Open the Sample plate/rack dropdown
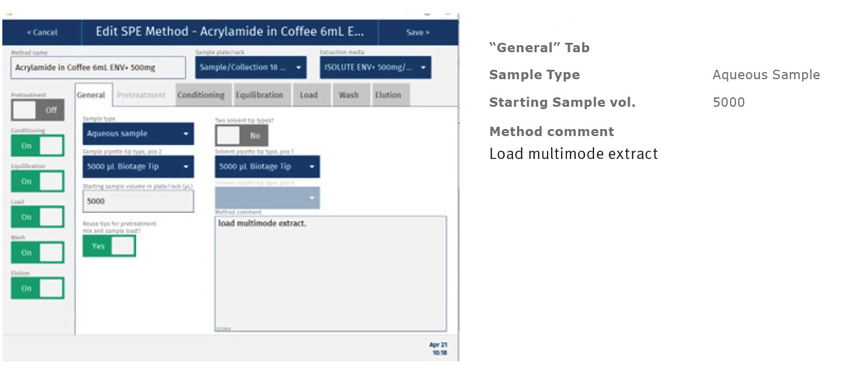 251,67
